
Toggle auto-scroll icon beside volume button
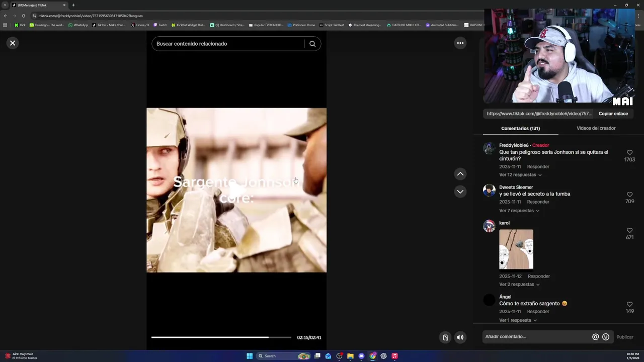tap(445, 337)
